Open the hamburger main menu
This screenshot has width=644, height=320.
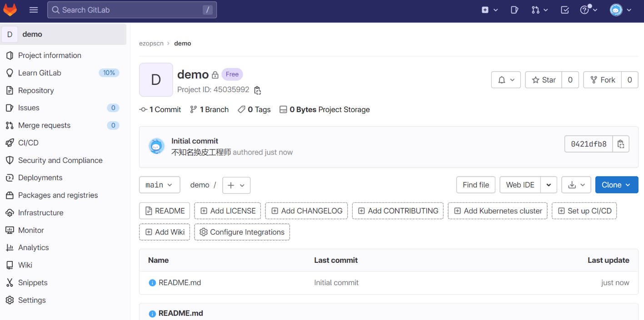[x=33, y=10]
